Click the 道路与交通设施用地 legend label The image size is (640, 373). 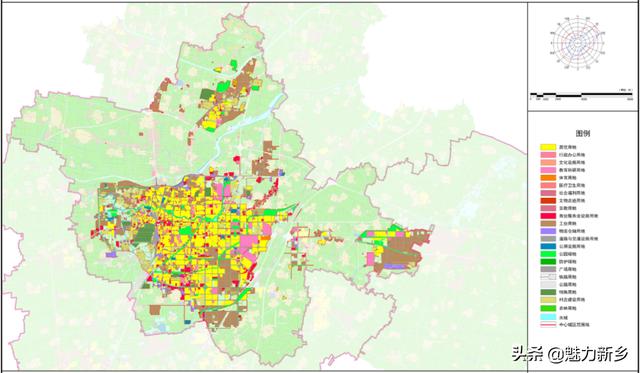578,238
